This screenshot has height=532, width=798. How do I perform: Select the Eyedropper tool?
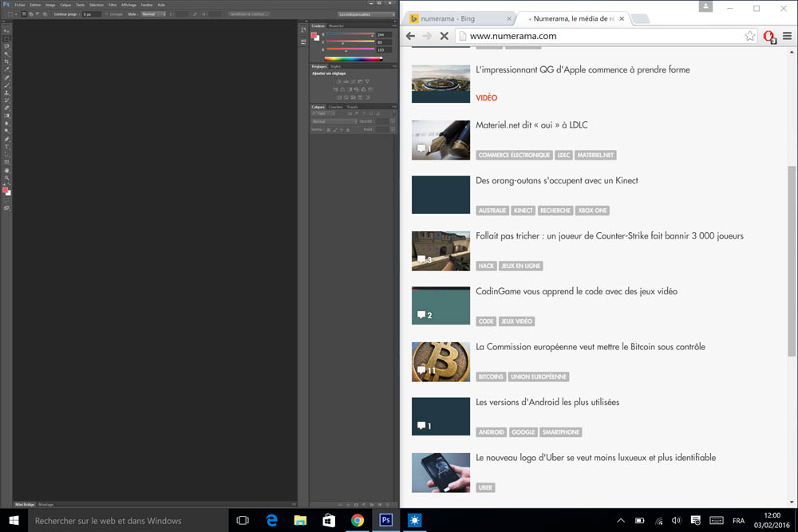coord(6,69)
